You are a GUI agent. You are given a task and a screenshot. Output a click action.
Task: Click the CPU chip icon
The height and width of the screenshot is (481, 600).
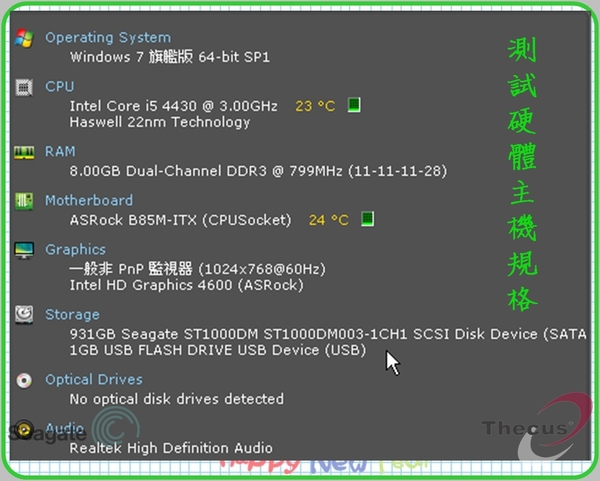click(x=24, y=87)
